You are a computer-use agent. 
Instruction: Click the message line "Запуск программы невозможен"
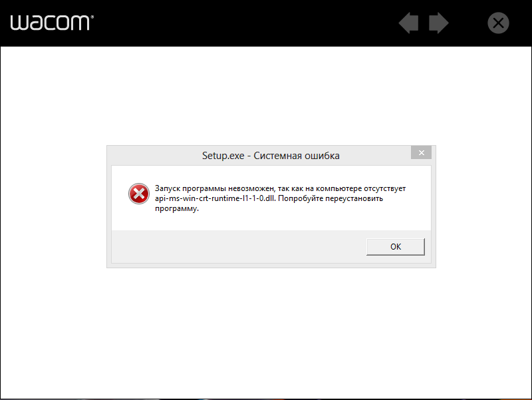pos(215,188)
